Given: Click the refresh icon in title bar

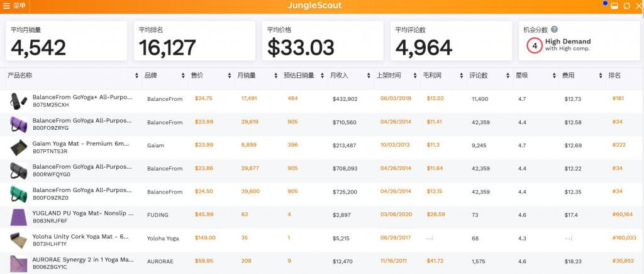Looking at the screenshot, I should 627,6.
